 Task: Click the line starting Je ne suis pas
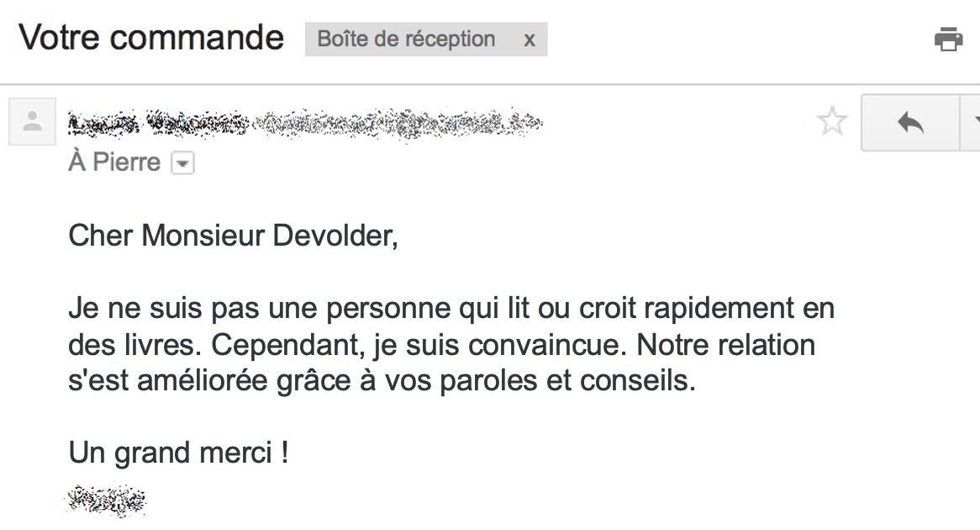click(x=451, y=309)
